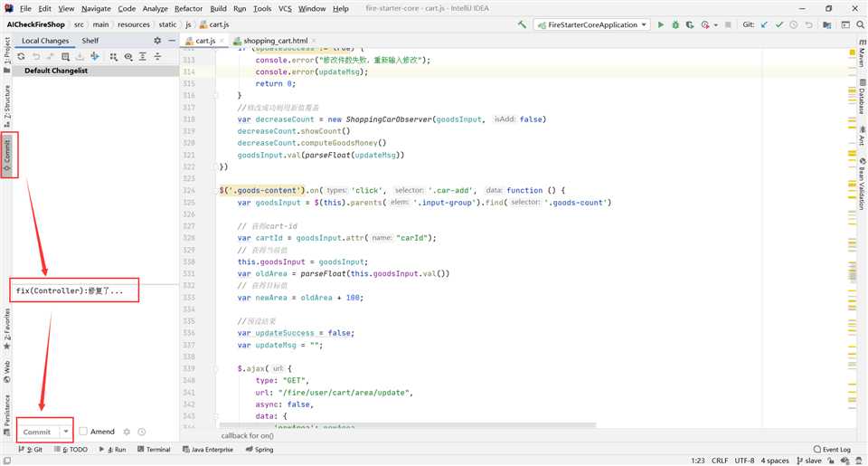Click the Run with Profiler icon

[705, 24]
